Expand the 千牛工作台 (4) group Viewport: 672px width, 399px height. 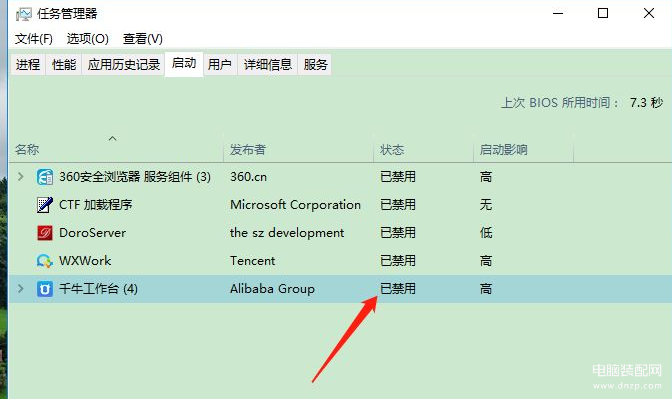[21, 288]
